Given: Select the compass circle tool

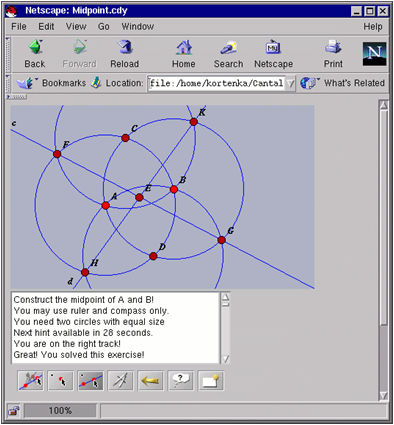Looking at the screenshot, I should click(x=121, y=381).
